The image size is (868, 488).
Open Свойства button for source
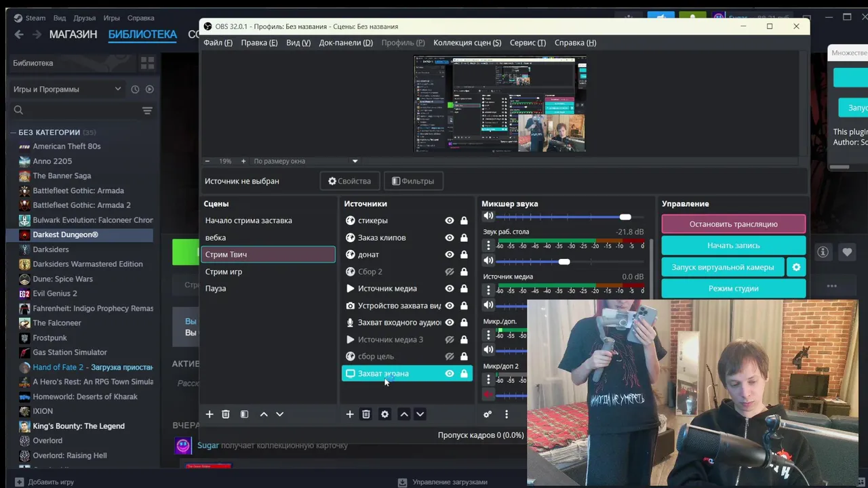(349, 181)
